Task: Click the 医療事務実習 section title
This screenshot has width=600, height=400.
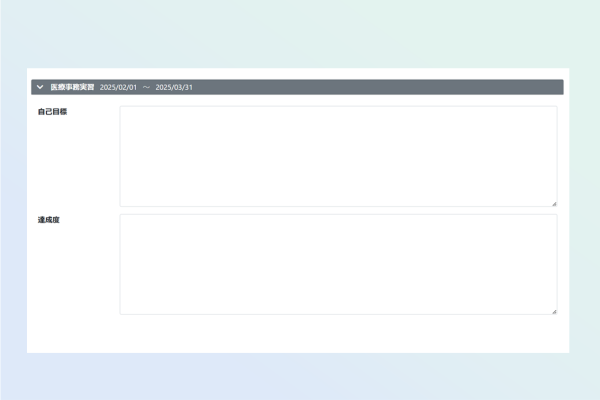Action: (72, 87)
